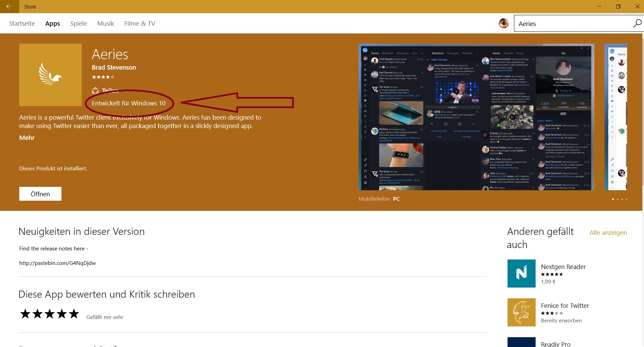Rate the app five stars
The width and height of the screenshot is (644, 347).
click(x=74, y=314)
